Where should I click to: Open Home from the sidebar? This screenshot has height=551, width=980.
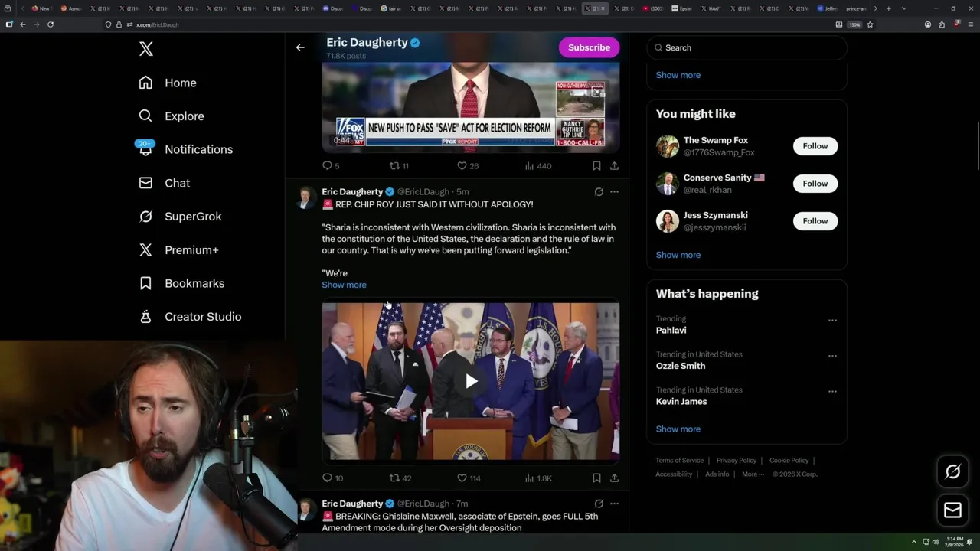click(x=168, y=83)
